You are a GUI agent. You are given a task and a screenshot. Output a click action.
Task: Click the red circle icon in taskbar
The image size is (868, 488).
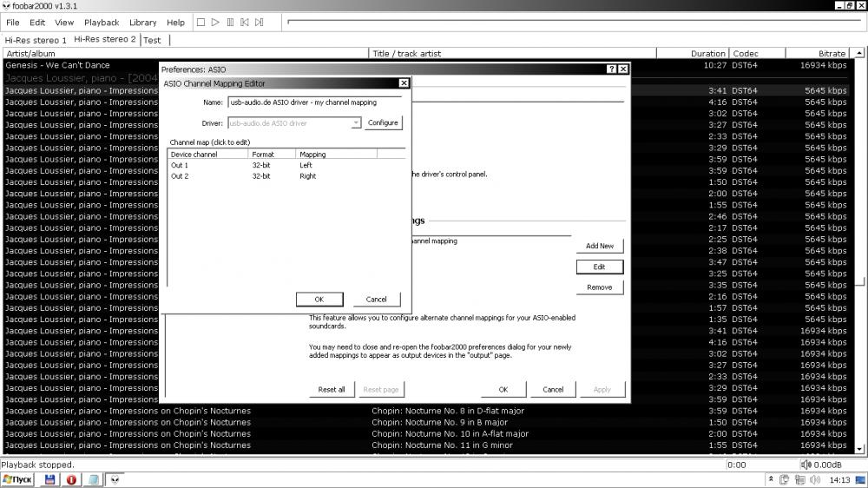pos(71,479)
